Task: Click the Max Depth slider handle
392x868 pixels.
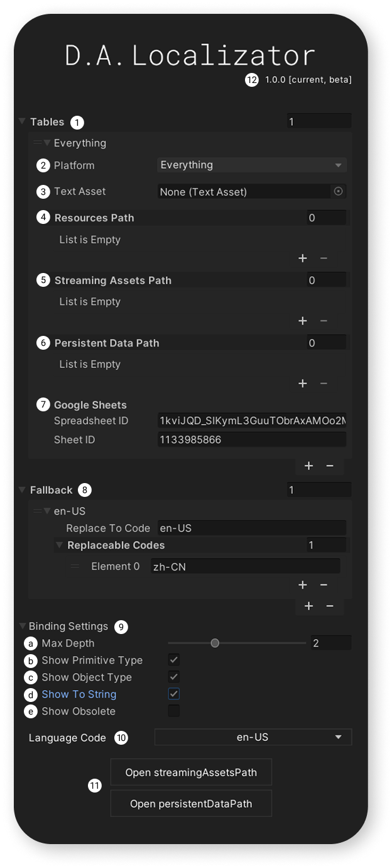Action: (215, 643)
